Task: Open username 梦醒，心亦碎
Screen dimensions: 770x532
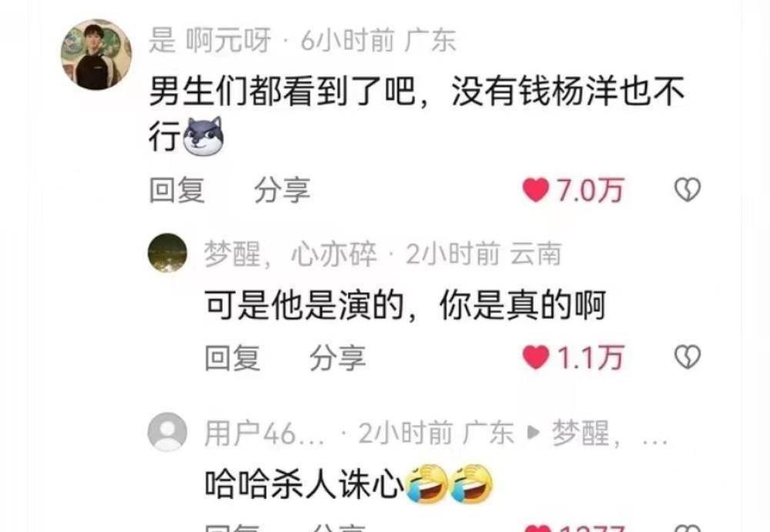Action: click(291, 255)
